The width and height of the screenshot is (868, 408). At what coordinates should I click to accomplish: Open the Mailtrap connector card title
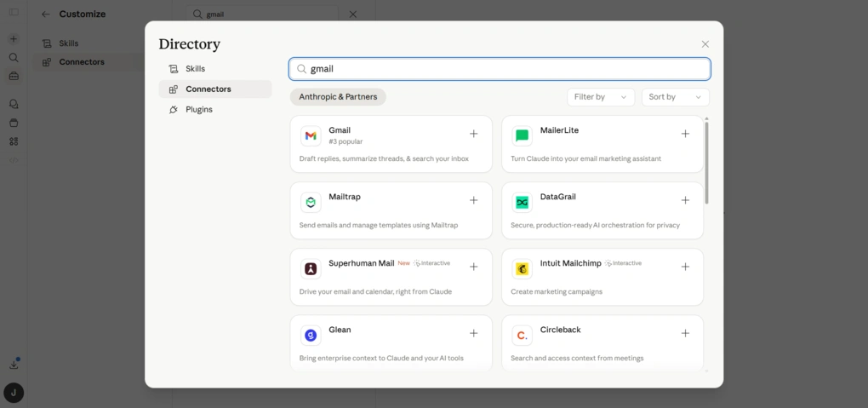tap(345, 197)
